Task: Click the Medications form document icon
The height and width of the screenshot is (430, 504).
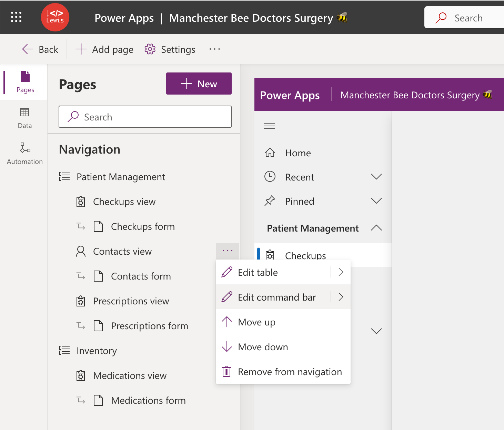Action: pyautogui.click(x=99, y=400)
